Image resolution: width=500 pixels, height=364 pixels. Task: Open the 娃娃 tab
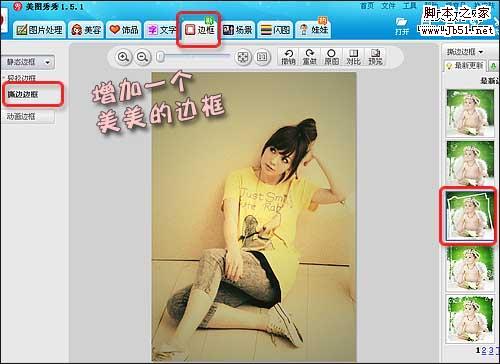click(x=313, y=30)
